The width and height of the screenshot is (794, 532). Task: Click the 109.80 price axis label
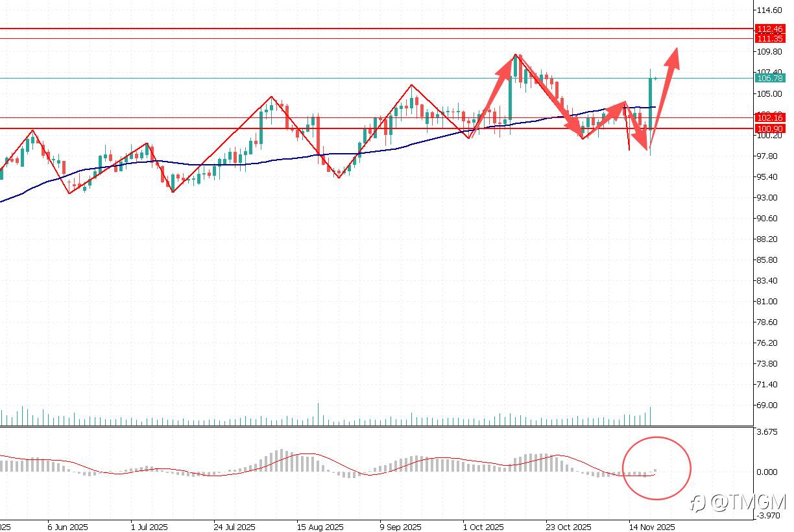pyautogui.click(x=769, y=52)
